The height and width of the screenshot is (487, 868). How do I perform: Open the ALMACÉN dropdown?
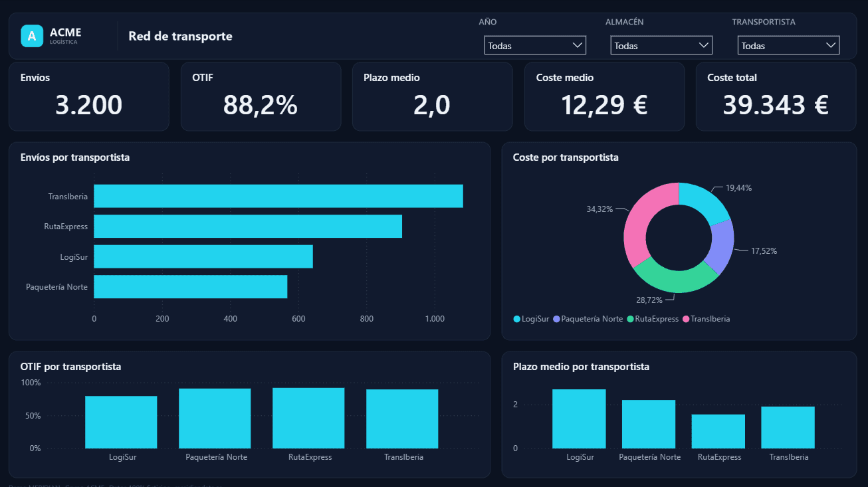pyautogui.click(x=661, y=45)
